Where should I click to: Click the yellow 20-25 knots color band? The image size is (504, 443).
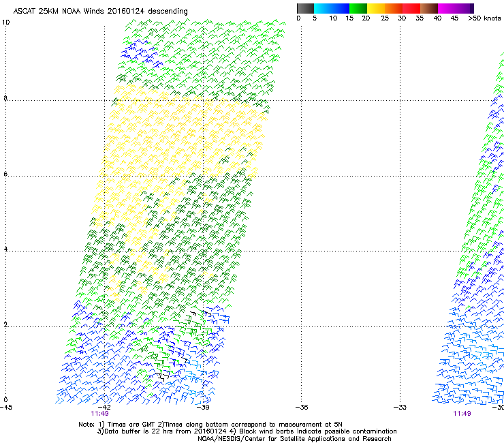point(376,8)
